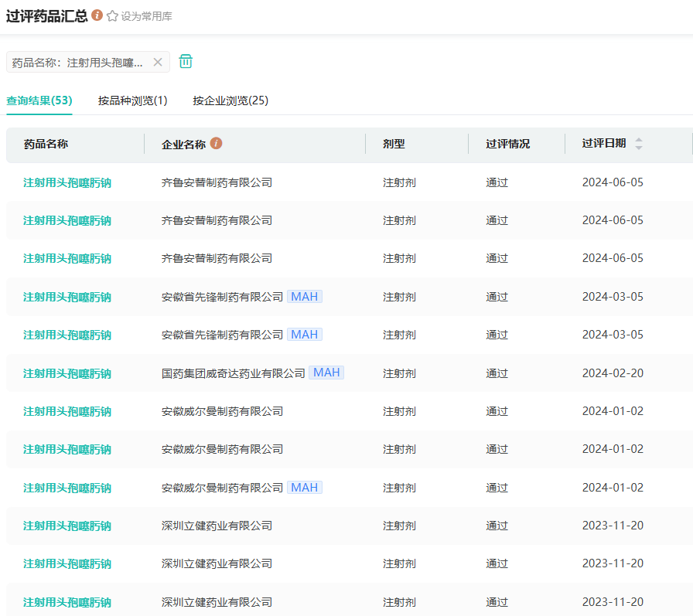The width and height of the screenshot is (693, 616).
Task: Click the info icon beside 过评药品汇总 title
Action: coord(97,15)
